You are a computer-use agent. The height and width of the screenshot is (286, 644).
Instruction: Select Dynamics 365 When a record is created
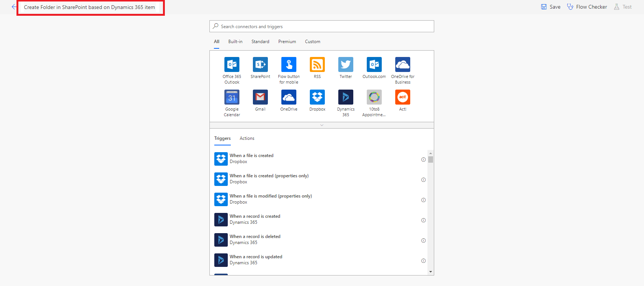(x=318, y=220)
